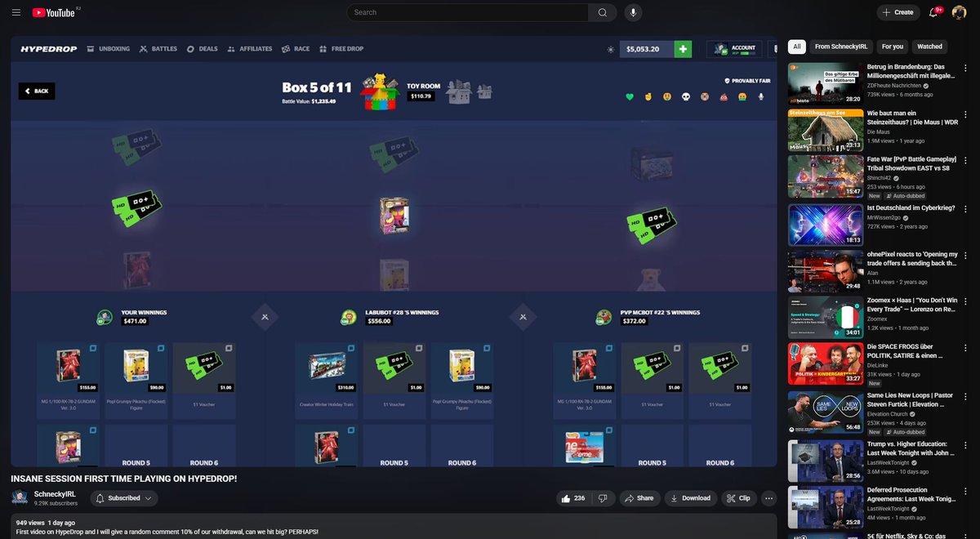Open the Subscribed notification dropdown

pyautogui.click(x=124, y=498)
